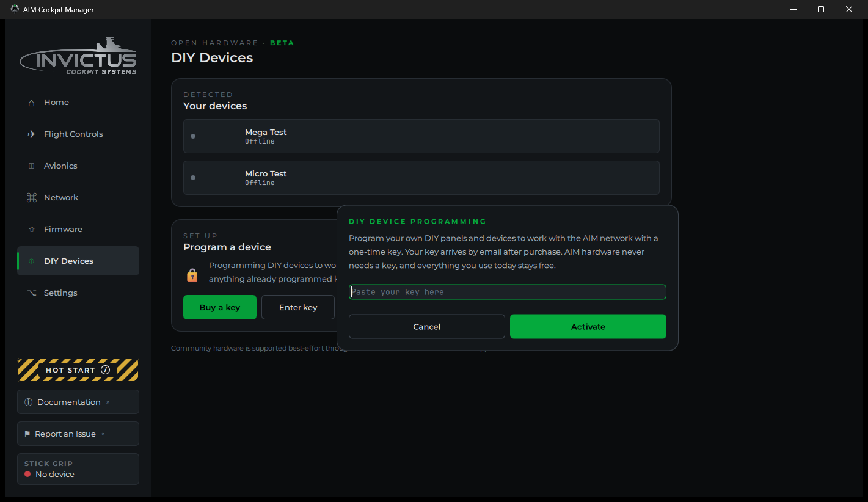Select the Mega Test device row
The width and height of the screenshot is (868, 502).
point(421,136)
